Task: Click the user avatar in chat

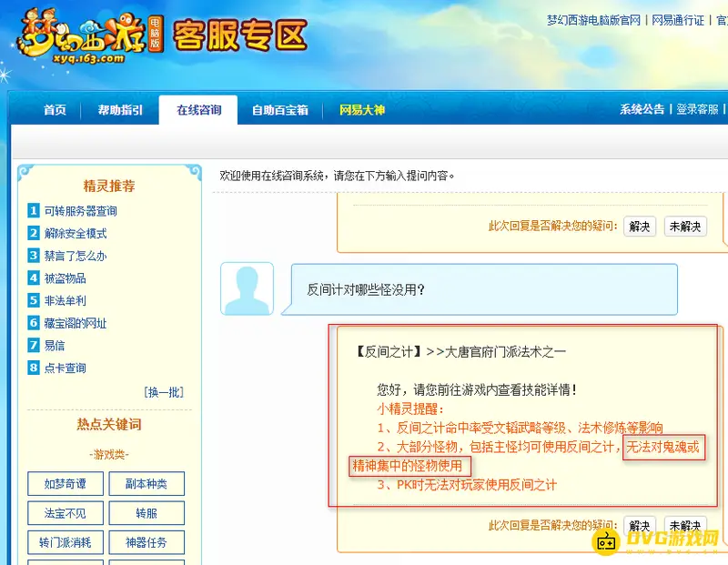Action: point(247,288)
